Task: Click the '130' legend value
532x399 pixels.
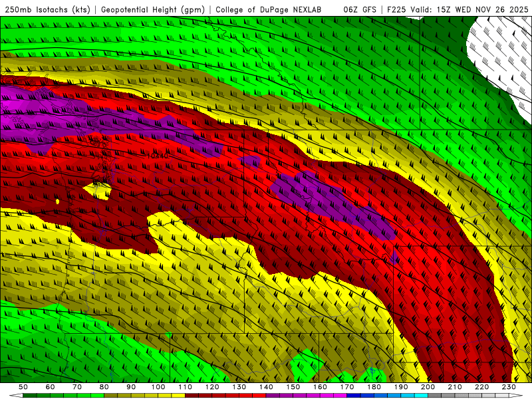Action: [239, 387]
